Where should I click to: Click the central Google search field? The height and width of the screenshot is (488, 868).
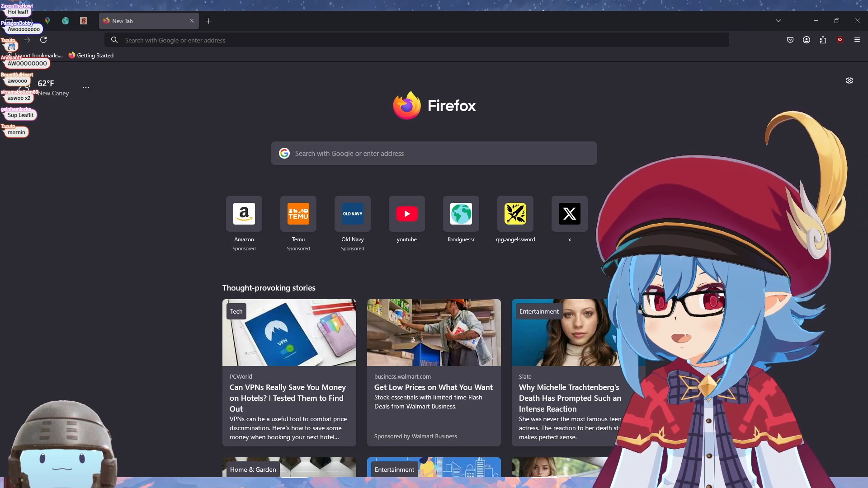click(x=434, y=153)
